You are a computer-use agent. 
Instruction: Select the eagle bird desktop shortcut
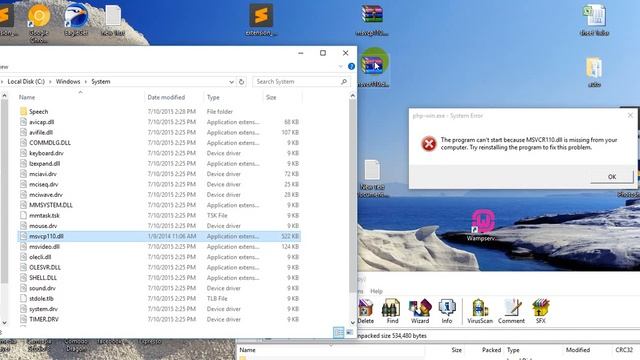tap(76, 20)
